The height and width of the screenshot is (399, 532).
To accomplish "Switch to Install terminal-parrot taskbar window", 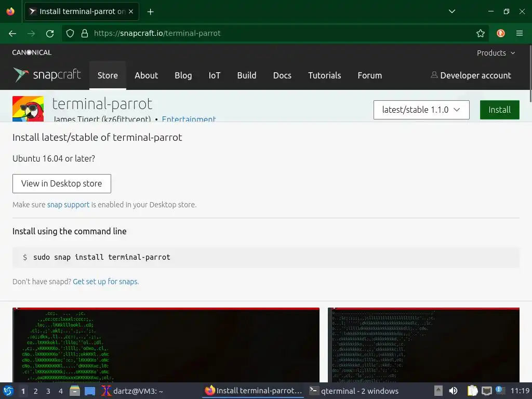I will pos(253,391).
